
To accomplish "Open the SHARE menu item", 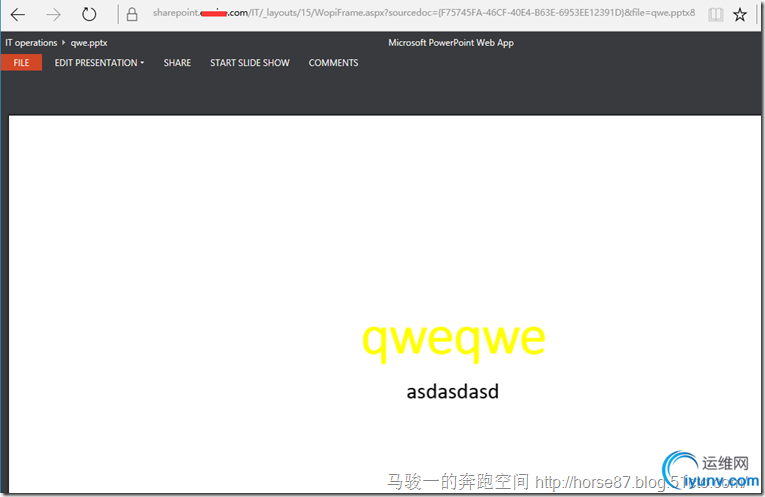I will (x=177, y=63).
